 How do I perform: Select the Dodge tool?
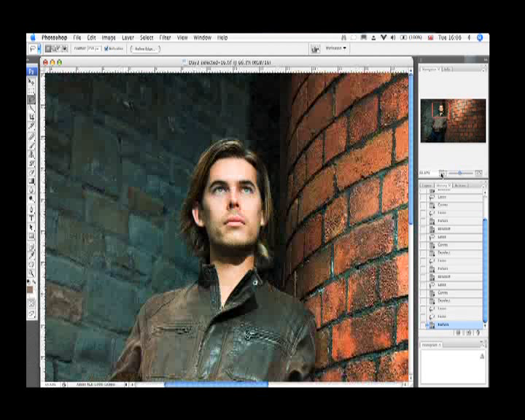31,199
